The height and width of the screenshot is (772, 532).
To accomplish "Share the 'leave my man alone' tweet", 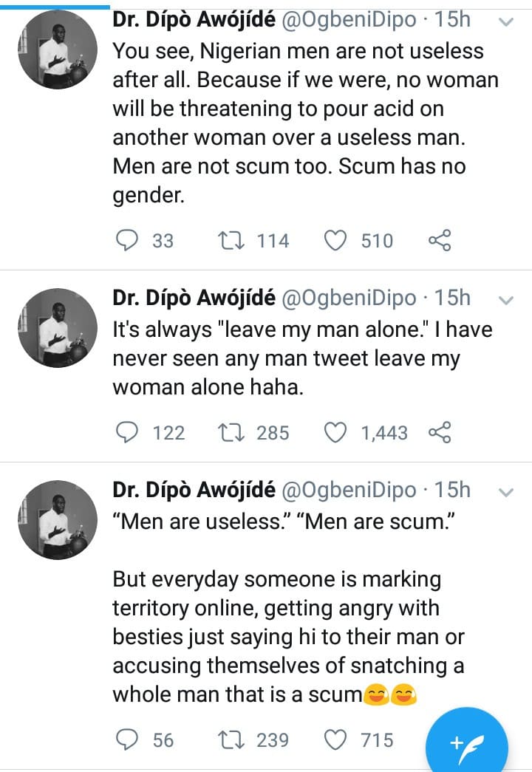I will (439, 432).
